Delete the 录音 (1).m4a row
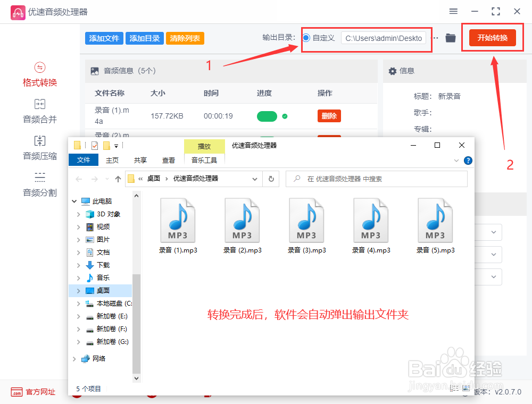The width and height of the screenshot is (532, 404). click(329, 116)
